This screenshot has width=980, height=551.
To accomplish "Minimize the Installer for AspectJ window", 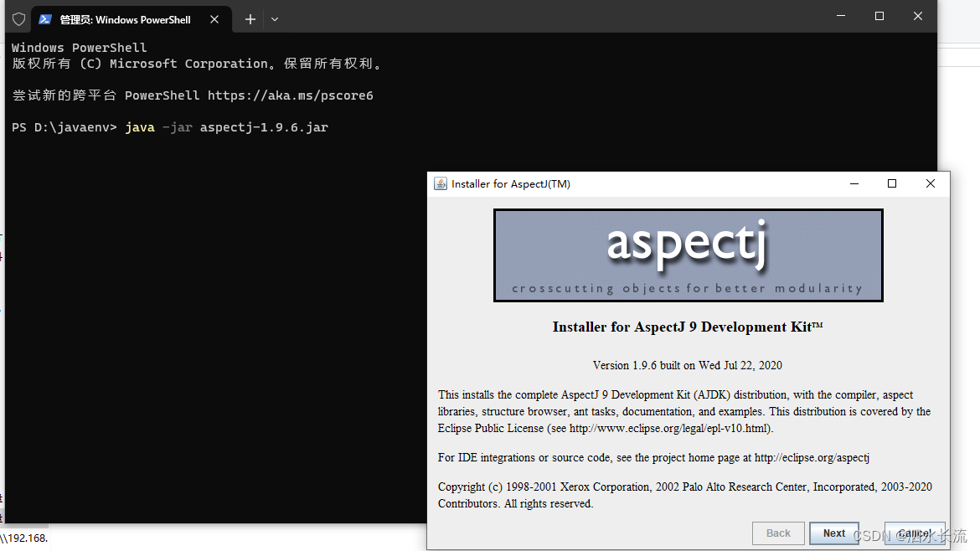I will click(854, 183).
